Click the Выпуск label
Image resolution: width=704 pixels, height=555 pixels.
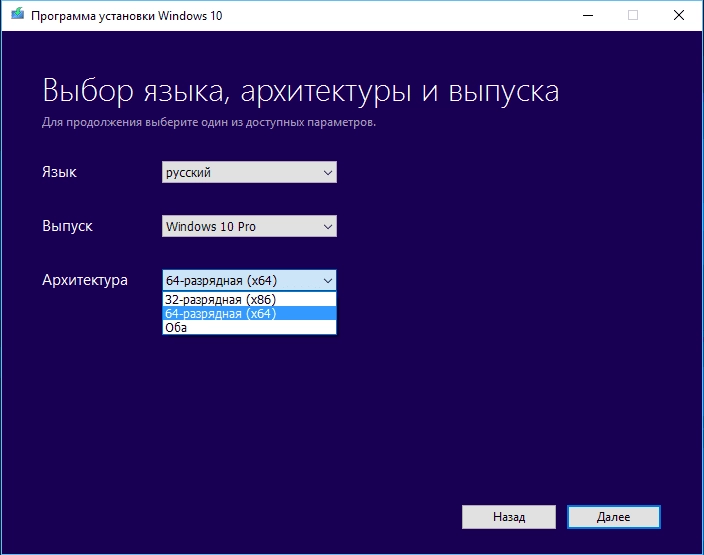67,226
